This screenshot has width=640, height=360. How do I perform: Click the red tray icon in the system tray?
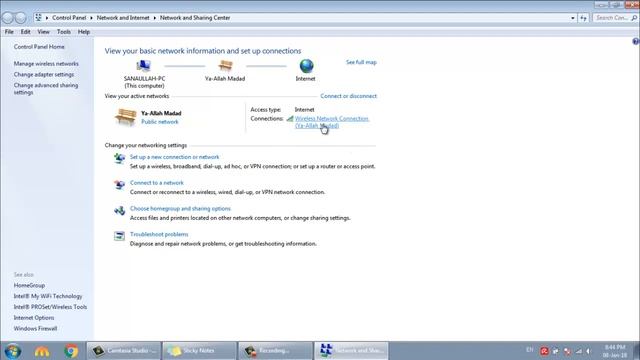pyautogui.click(x=544, y=351)
